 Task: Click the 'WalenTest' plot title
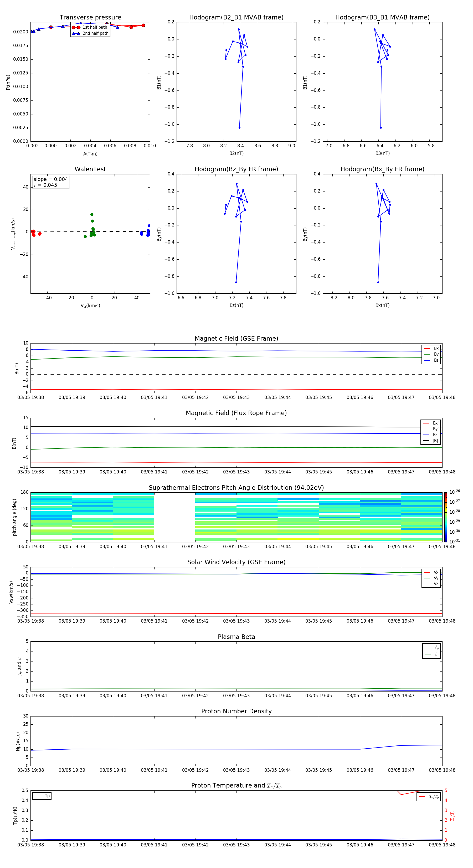[90, 169]
